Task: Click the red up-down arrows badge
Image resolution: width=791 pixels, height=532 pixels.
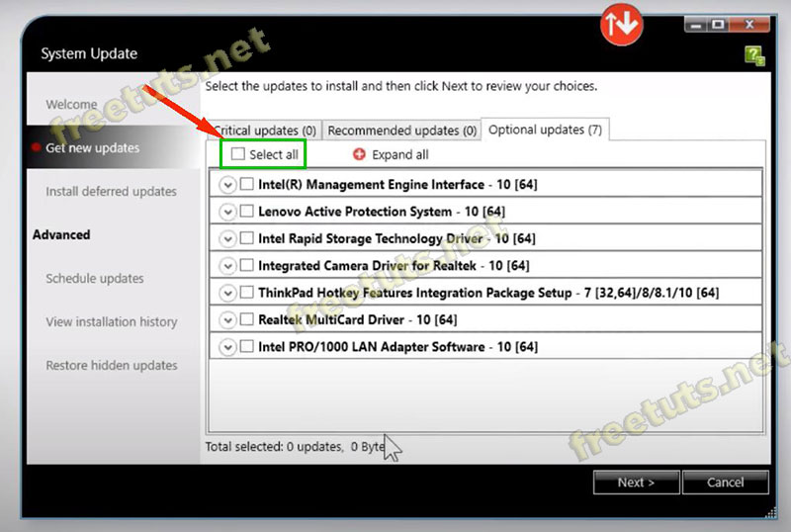Action: pos(621,25)
